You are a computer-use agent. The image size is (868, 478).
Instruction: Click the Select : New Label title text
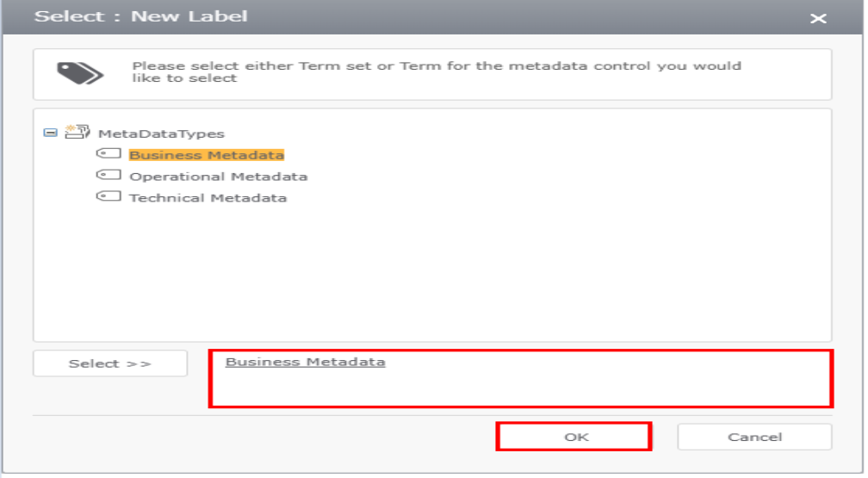[140, 16]
